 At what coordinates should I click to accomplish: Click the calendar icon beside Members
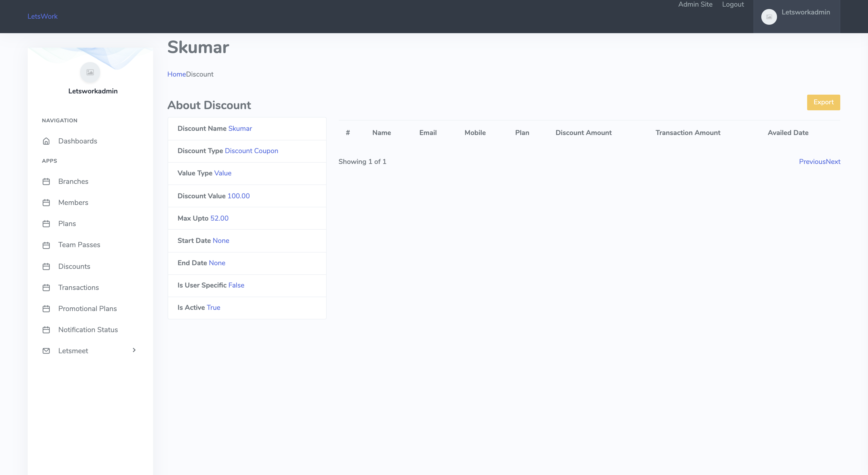pyautogui.click(x=46, y=203)
